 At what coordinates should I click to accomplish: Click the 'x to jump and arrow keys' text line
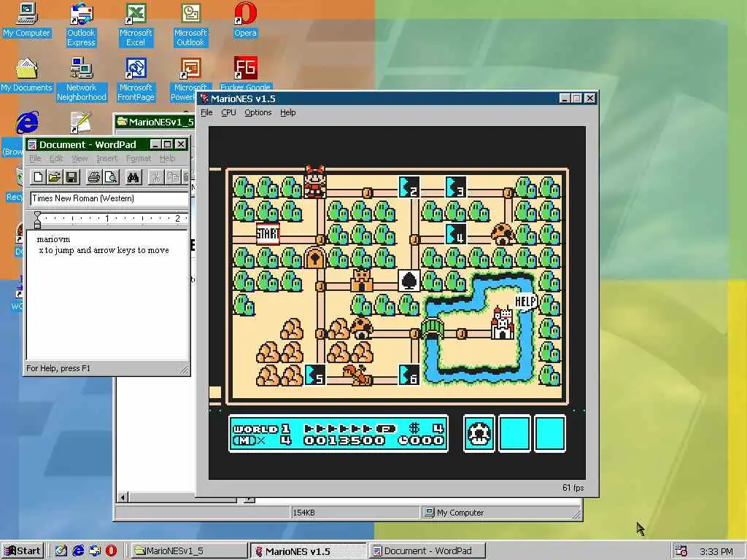click(x=104, y=250)
